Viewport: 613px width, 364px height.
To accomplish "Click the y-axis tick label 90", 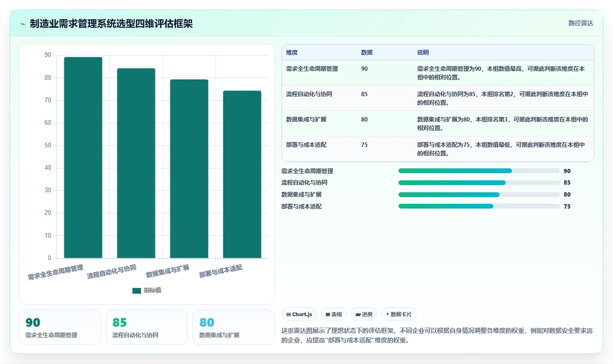I will pos(48,55).
